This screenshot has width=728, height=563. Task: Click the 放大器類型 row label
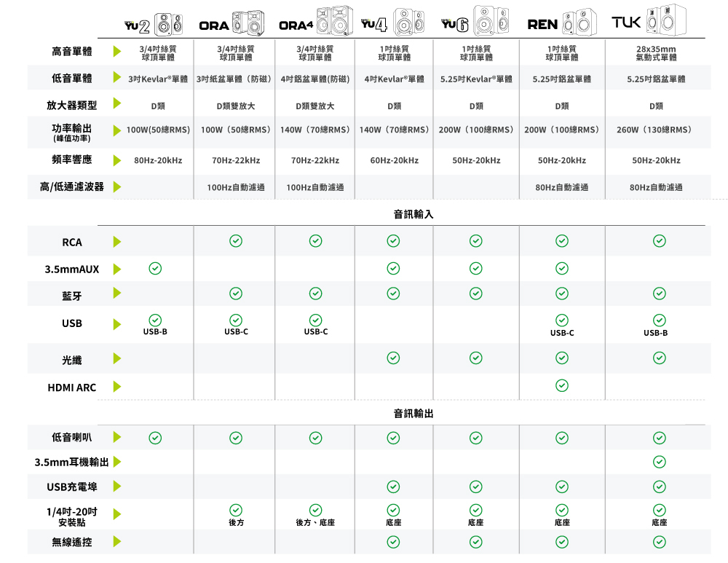[71, 106]
